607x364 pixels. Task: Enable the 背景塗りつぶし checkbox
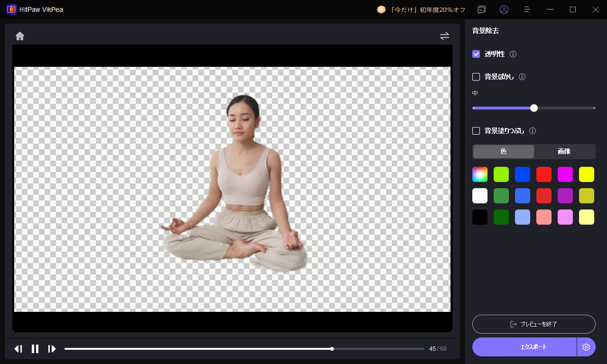[x=476, y=131]
